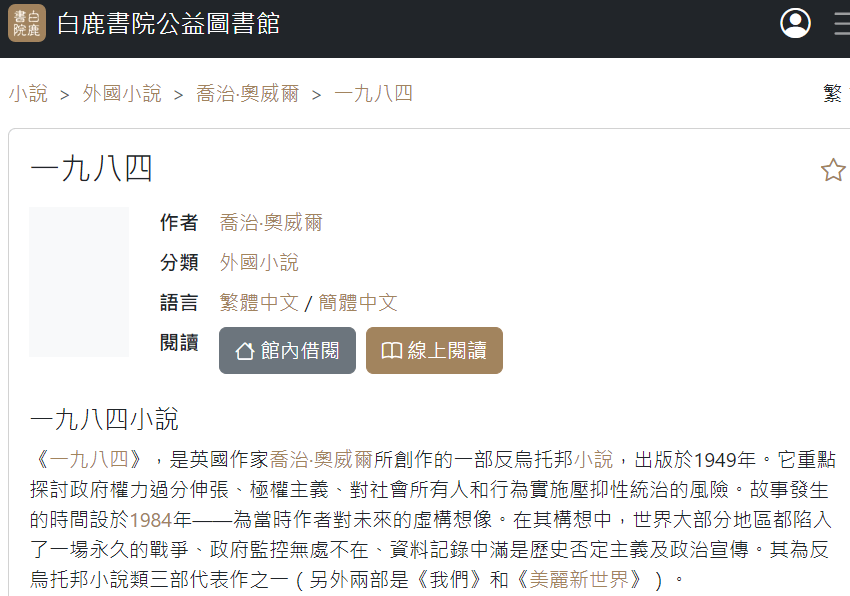850x596 pixels.
Task: Click the 館內借閱 button
Action: click(287, 350)
